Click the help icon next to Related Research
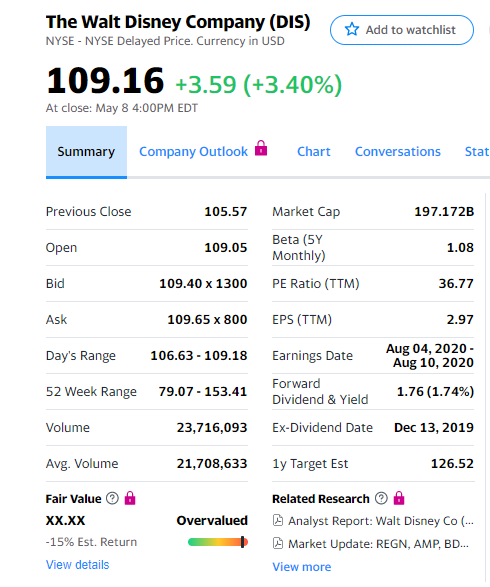Image resolution: width=490 pixels, height=587 pixels. (x=381, y=498)
